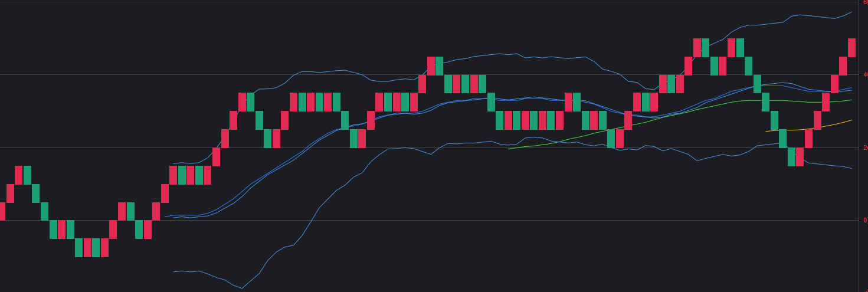Click the upper Bollinger band's right end
Screen dimensions: 868x292
click(851, 12)
